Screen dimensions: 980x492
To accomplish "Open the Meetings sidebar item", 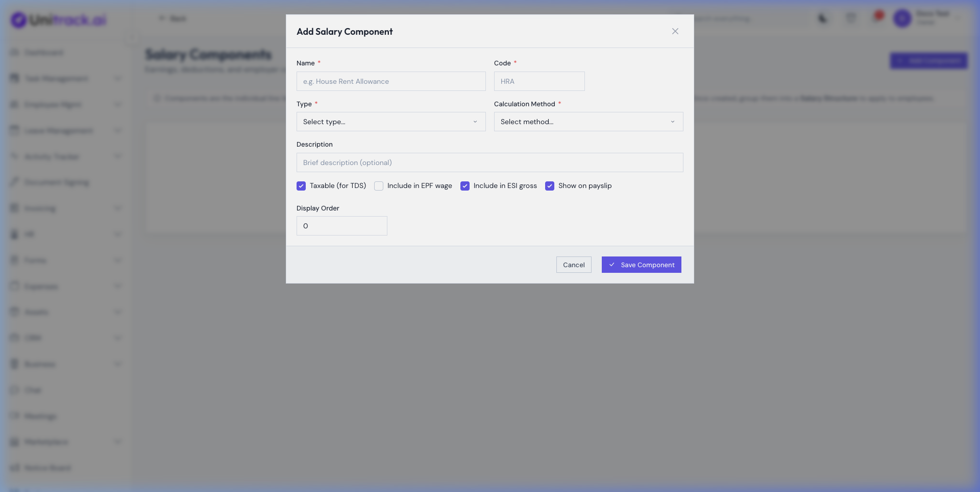I will pos(40,416).
